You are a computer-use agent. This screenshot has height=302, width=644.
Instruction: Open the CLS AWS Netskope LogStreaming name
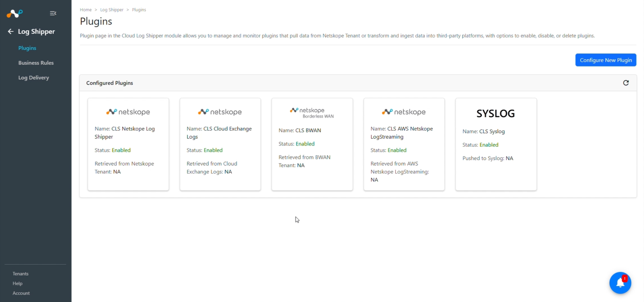pyautogui.click(x=402, y=133)
